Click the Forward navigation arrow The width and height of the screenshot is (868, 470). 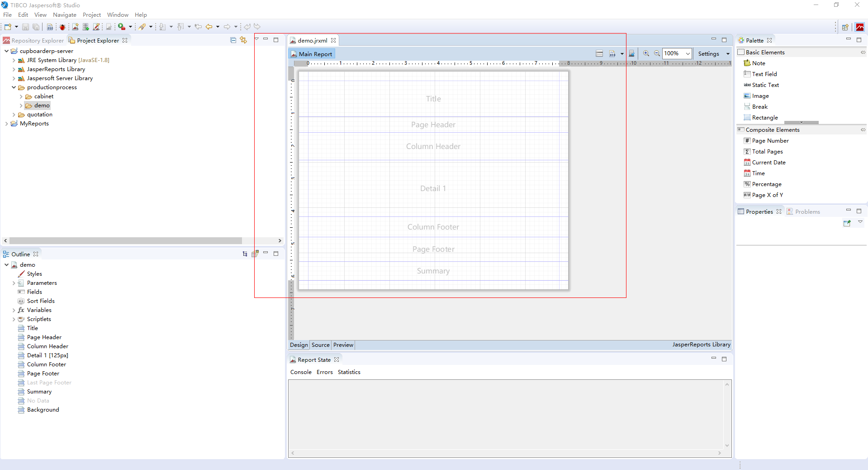227,27
